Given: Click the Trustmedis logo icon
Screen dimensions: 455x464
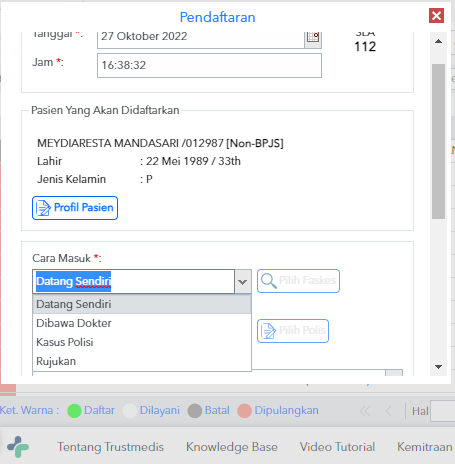Looking at the screenshot, I should [18, 447].
